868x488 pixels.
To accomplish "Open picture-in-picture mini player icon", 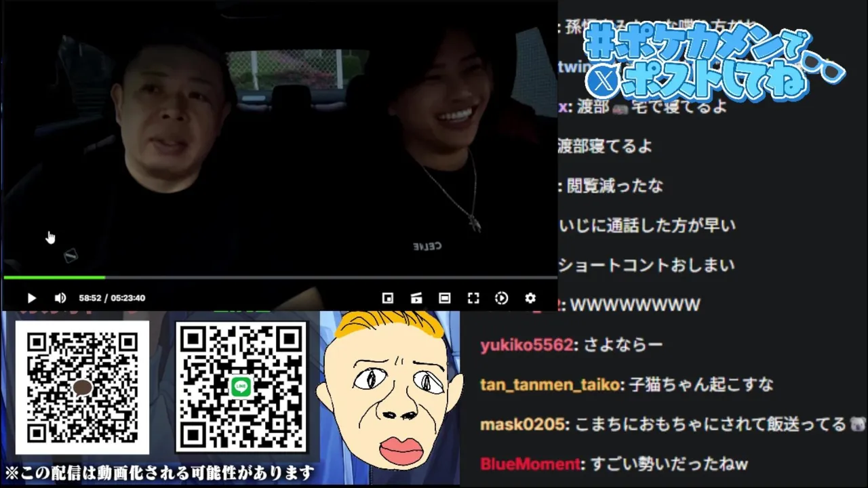I will coord(387,298).
